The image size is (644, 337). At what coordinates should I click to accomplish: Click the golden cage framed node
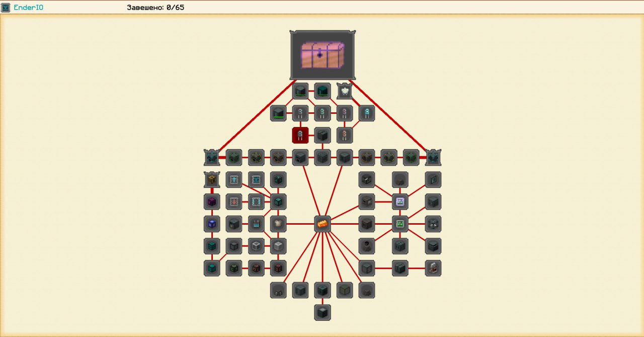[x=212, y=179]
